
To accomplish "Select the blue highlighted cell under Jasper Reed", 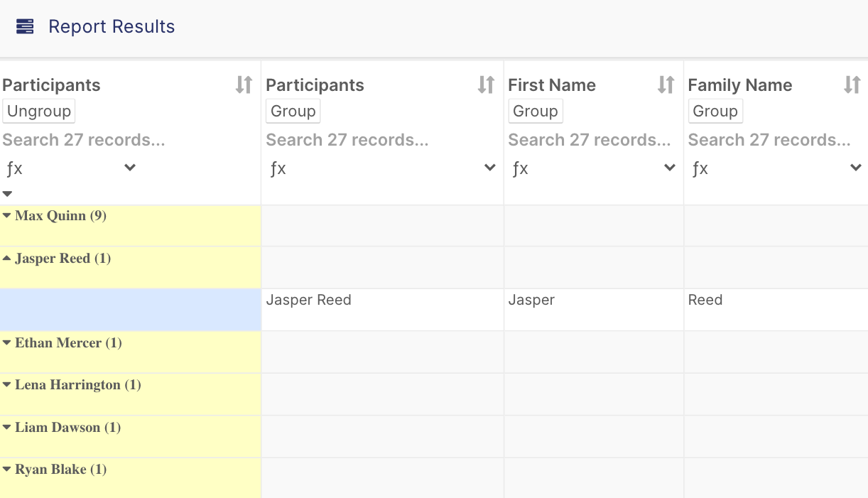I will coord(131,310).
